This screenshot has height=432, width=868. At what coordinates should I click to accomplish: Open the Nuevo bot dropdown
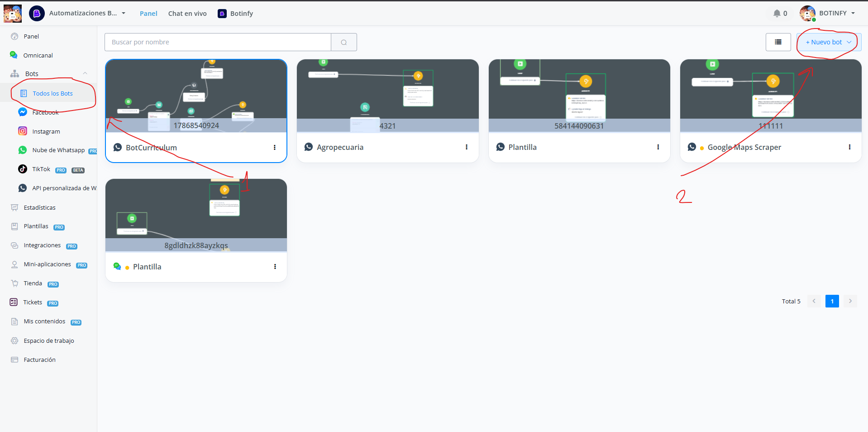829,42
